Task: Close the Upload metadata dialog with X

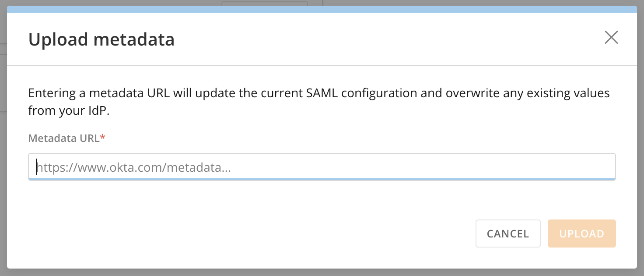Action: (x=611, y=38)
